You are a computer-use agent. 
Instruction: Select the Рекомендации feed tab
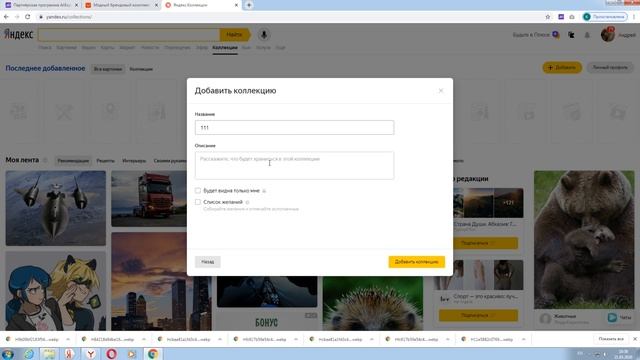73,161
